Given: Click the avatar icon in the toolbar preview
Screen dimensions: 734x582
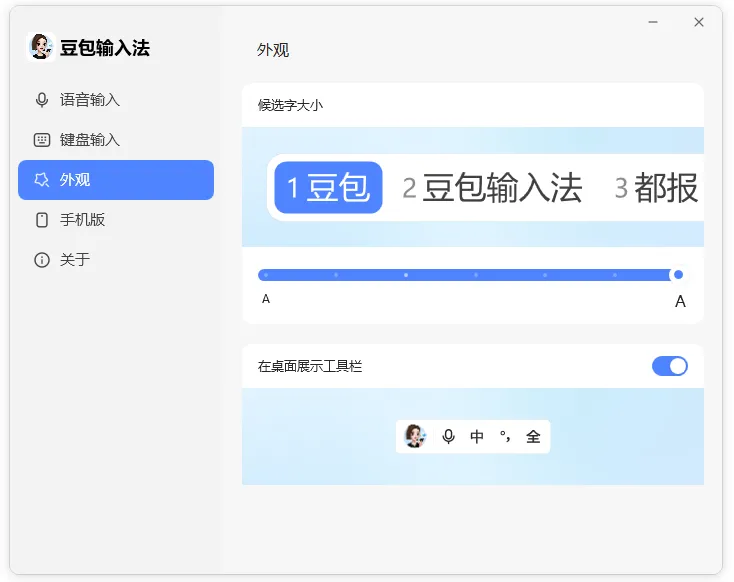Looking at the screenshot, I should pyautogui.click(x=415, y=436).
